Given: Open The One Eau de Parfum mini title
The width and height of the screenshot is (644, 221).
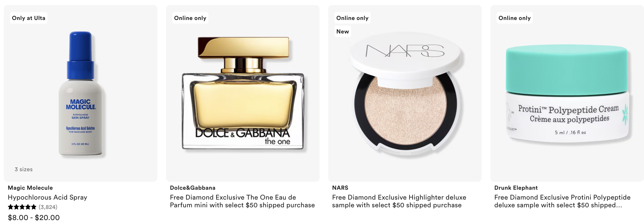Looking at the screenshot, I should [242, 201].
